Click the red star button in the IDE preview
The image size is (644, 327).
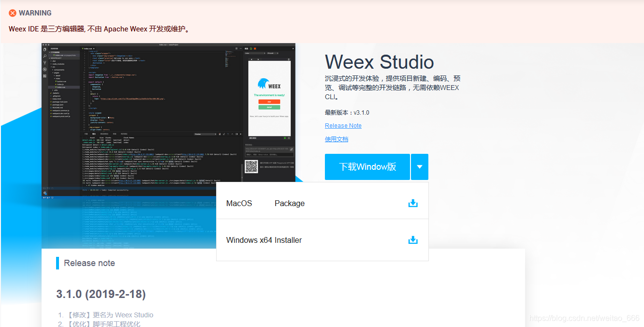269,102
